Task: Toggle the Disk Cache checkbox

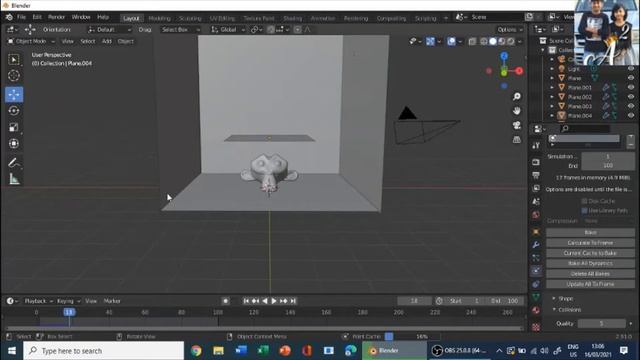Action: [584, 201]
